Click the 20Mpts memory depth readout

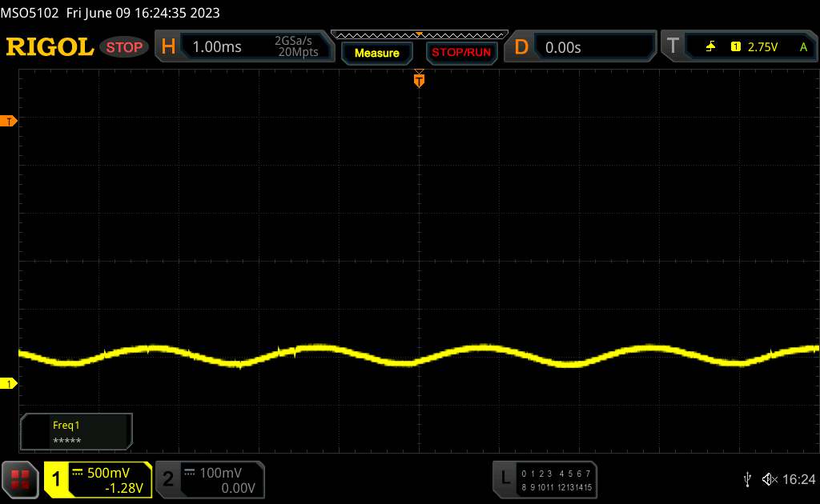click(x=298, y=52)
